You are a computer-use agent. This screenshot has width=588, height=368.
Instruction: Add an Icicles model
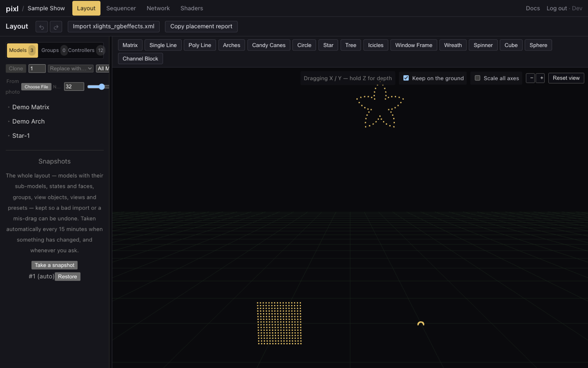point(376,45)
